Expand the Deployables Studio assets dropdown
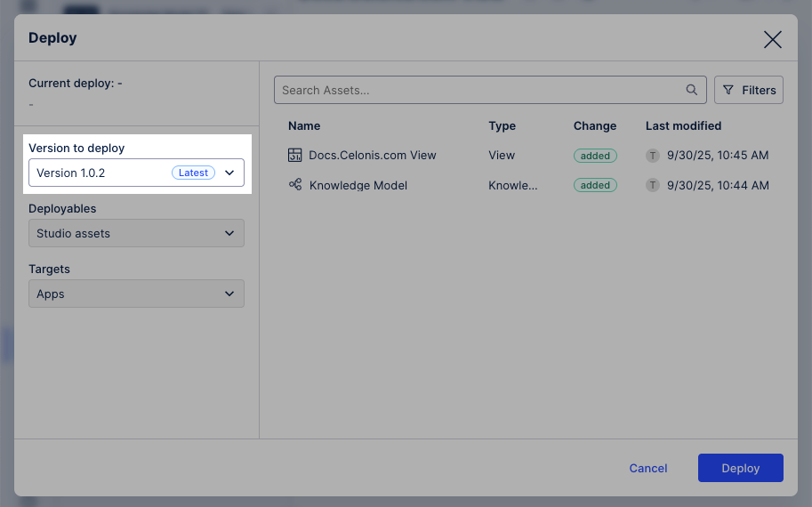The width and height of the screenshot is (812, 507). (136, 233)
